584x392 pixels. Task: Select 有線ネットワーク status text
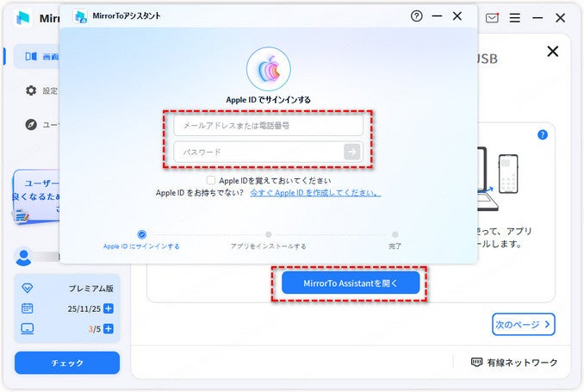click(522, 362)
